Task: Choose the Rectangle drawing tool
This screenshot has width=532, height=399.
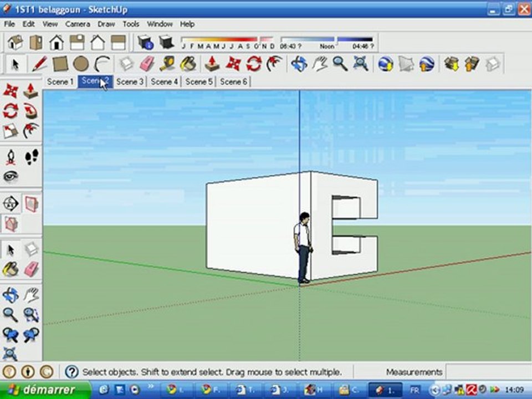Action: pyautogui.click(x=60, y=64)
